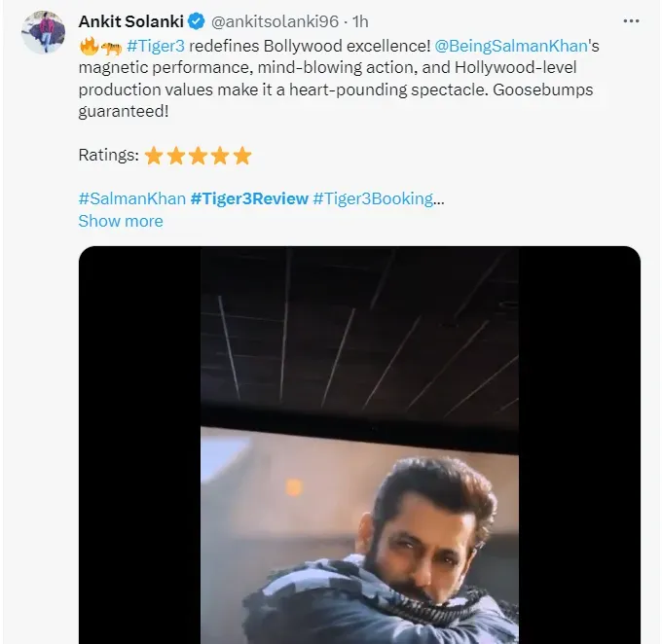The image size is (662, 644).
Task: Open the bold #Tiger3Review hashtag
Action: point(249,198)
